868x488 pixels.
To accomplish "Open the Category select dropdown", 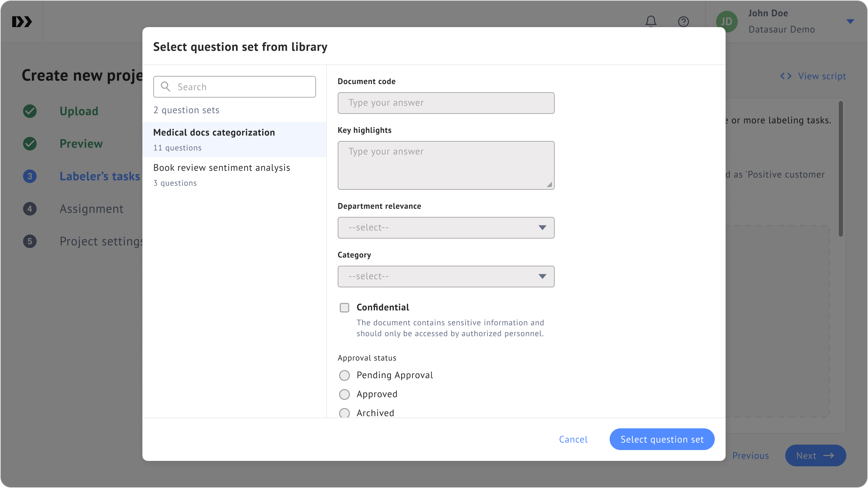I will [x=446, y=277].
